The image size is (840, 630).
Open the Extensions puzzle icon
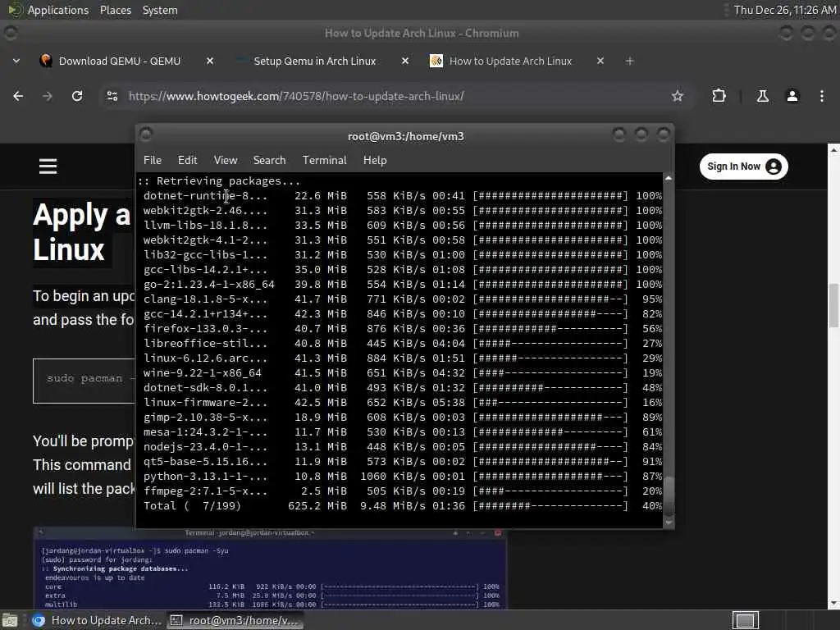click(719, 96)
